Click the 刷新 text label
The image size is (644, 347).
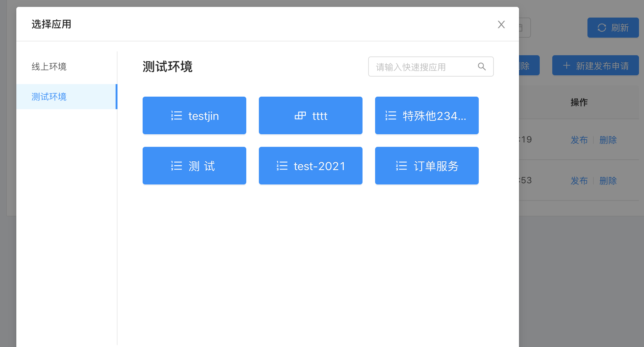click(x=620, y=28)
